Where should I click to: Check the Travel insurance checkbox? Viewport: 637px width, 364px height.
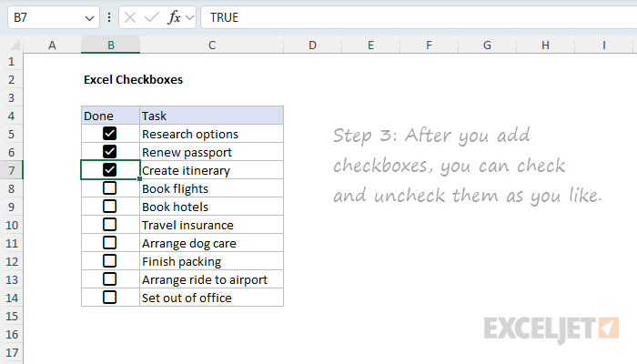click(x=110, y=224)
